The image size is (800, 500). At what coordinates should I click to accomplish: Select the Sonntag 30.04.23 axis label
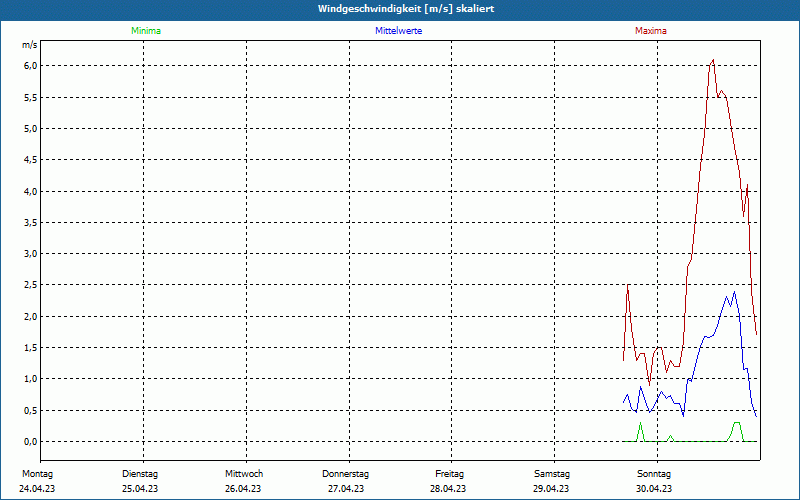pyautogui.click(x=654, y=481)
